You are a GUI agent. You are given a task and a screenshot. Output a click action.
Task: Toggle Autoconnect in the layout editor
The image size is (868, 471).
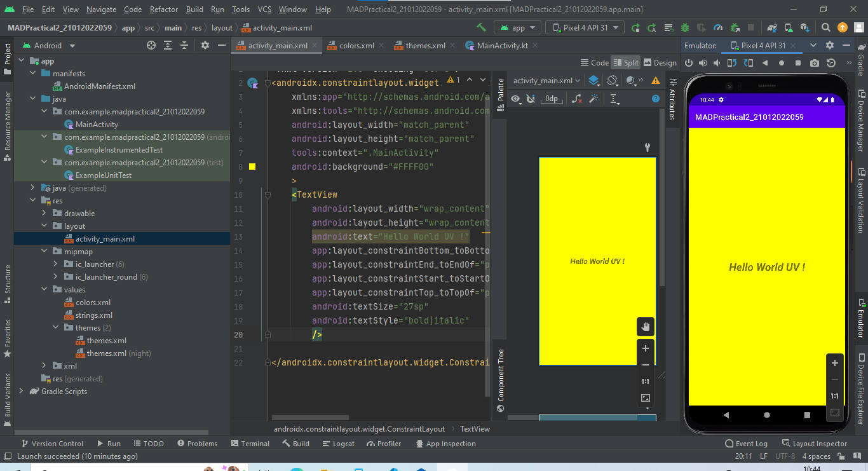click(531, 99)
